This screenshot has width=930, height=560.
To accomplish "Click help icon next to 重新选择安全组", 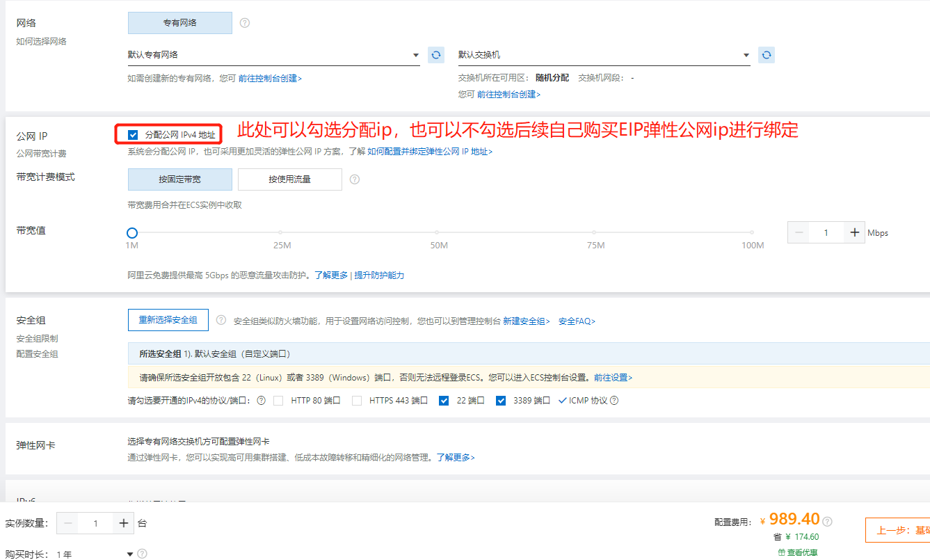I will [x=221, y=320].
